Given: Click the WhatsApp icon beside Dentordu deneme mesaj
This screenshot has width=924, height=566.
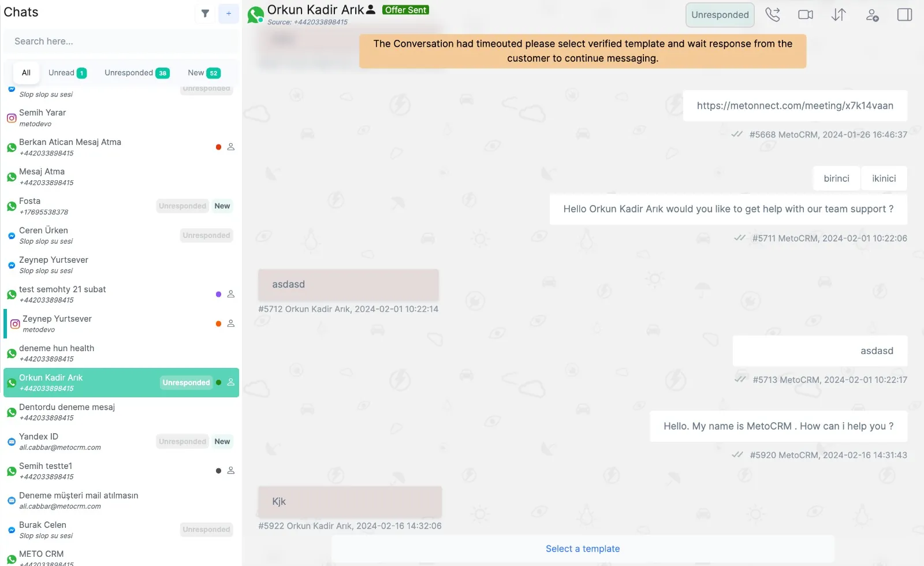Looking at the screenshot, I should [x=12, y=412].
